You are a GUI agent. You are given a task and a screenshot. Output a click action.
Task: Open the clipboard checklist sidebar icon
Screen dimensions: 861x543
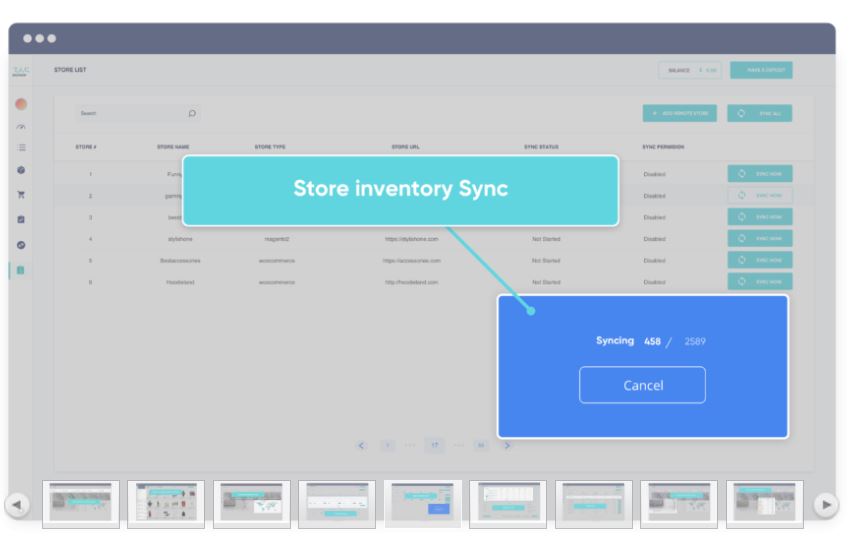point(21,220)
